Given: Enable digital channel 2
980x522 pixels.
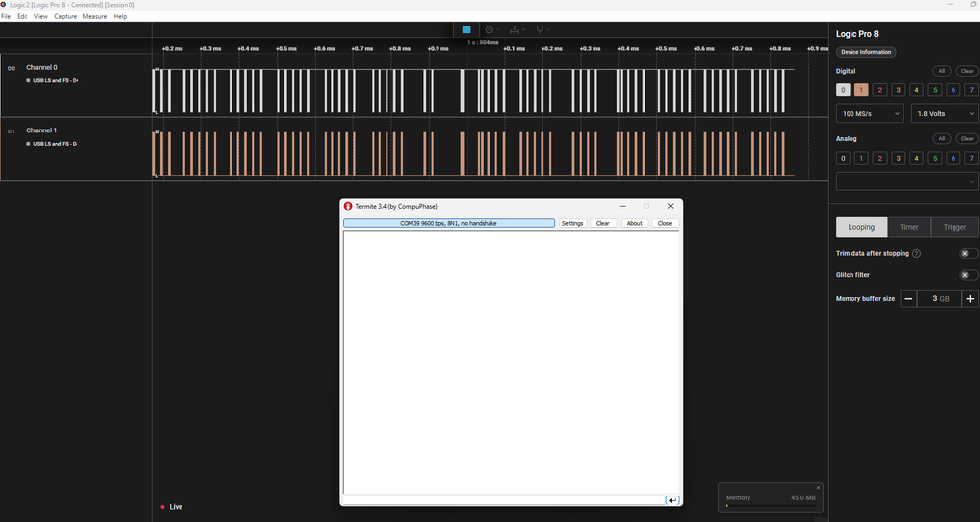Looking at the screenshot, I should 879,90.
